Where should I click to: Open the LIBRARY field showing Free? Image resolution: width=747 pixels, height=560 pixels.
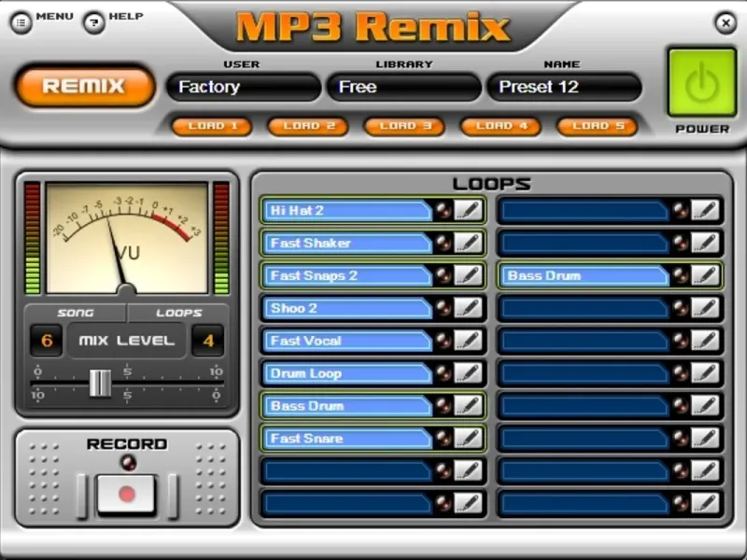point(404,87)
